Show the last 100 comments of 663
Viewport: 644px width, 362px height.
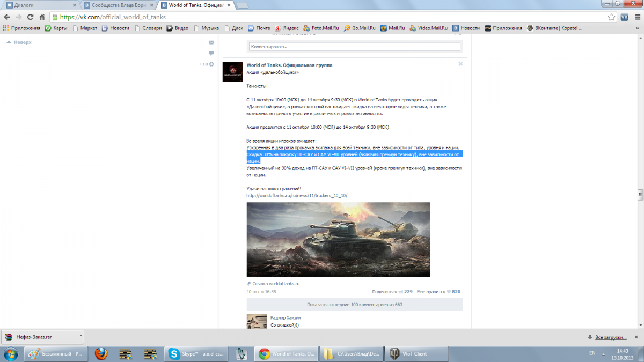(354, 304)
